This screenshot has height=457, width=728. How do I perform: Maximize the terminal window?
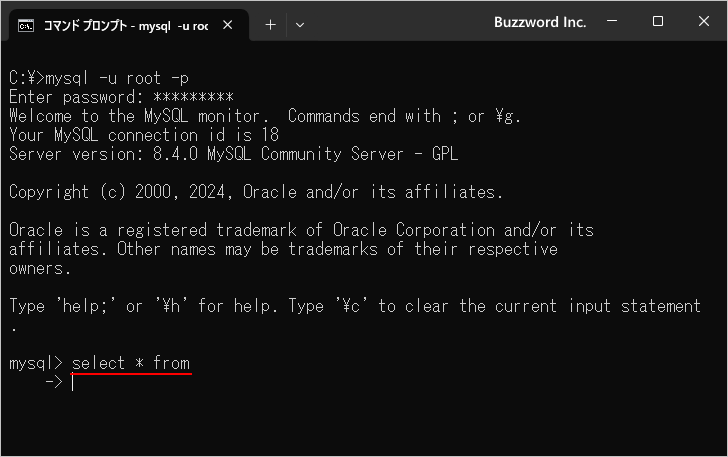tap(658, 22)
